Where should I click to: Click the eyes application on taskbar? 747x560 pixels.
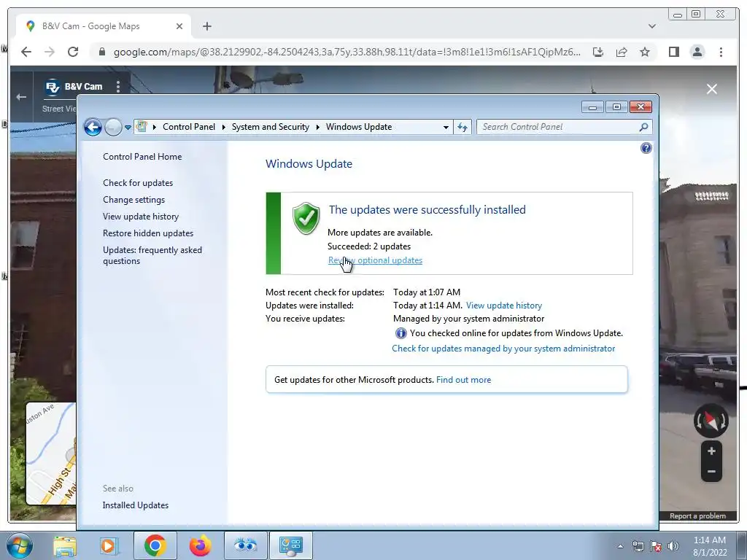tap(245, 545)
